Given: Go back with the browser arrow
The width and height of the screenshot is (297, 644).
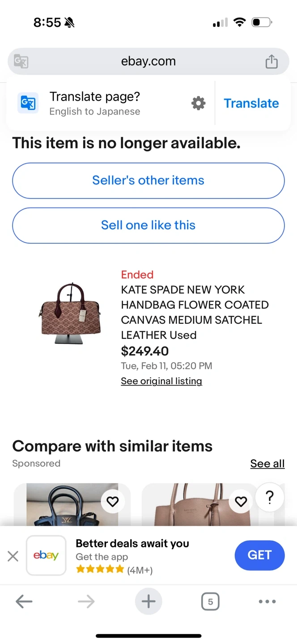Looking at the screenshot, I should coord(24,602).
